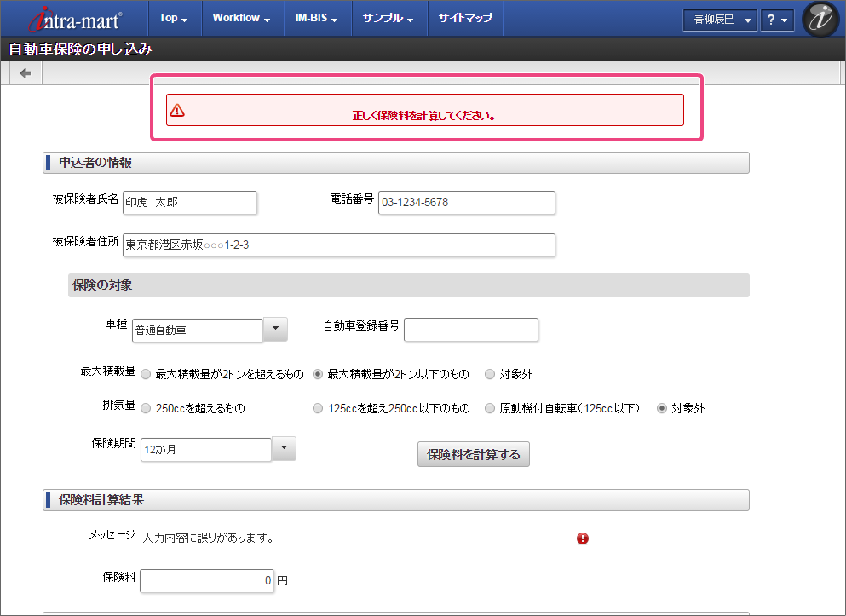
Task: Click the round i icon at top right
Action: pyautogui.click(x=820, y=20)
